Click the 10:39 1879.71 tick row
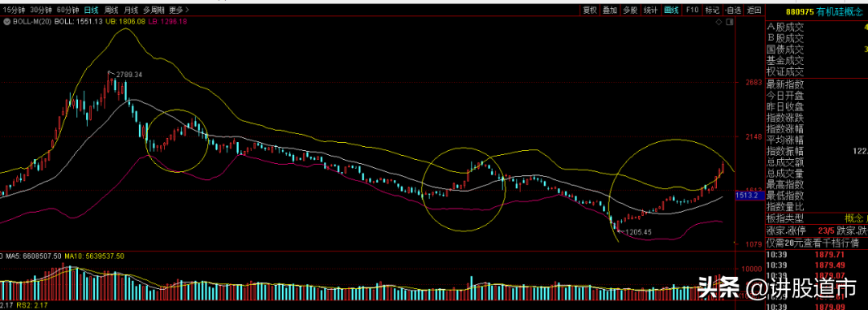 (817, 254)
